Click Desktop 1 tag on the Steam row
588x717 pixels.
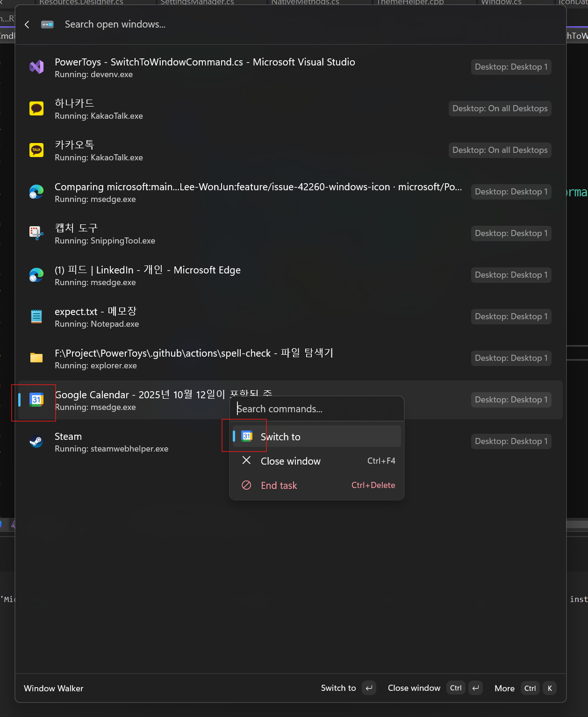coord(511,442)
